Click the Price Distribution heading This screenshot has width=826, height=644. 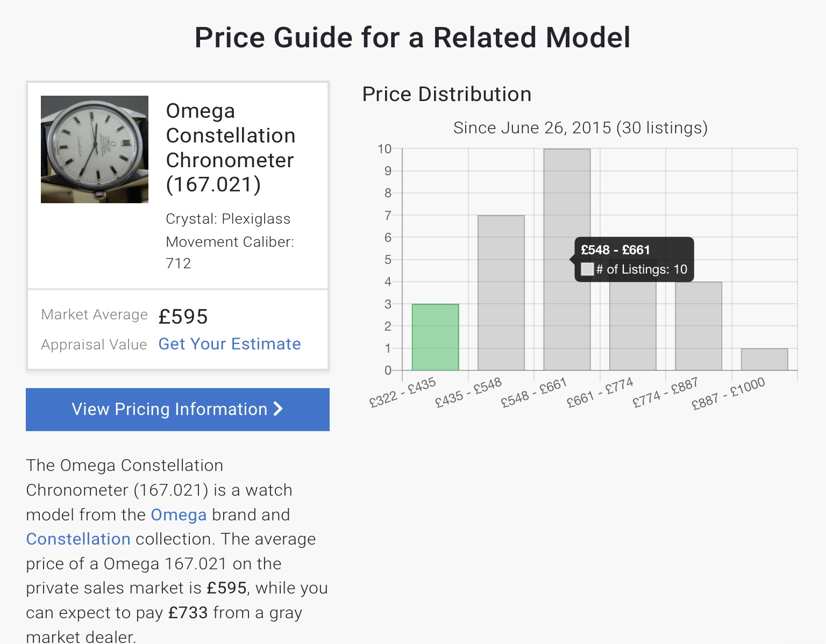(446, 95)
